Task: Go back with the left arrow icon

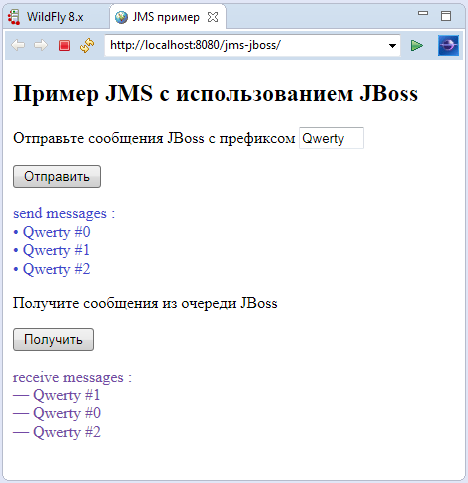Action: pos(18,45)
